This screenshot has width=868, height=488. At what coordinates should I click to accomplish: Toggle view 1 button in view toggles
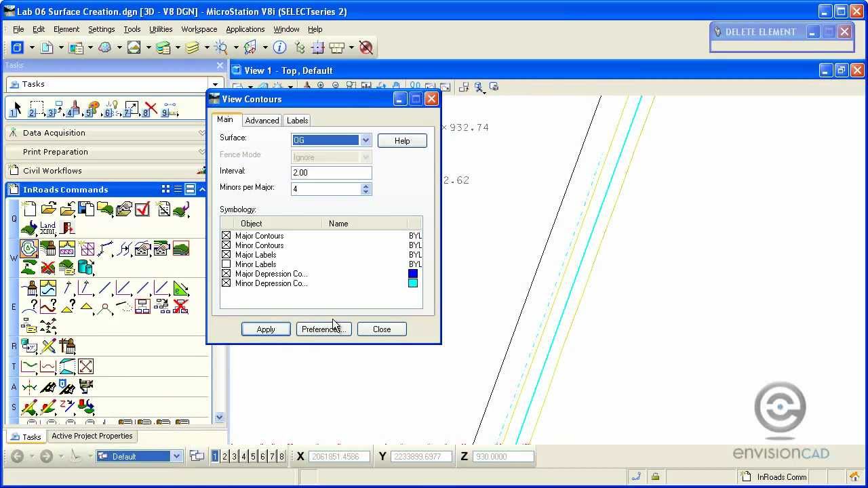pos(215,456)
